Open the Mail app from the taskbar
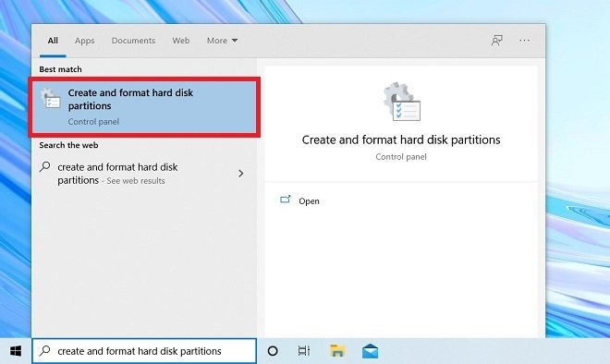This screenshot has height=364, width=610. point(370,351)
